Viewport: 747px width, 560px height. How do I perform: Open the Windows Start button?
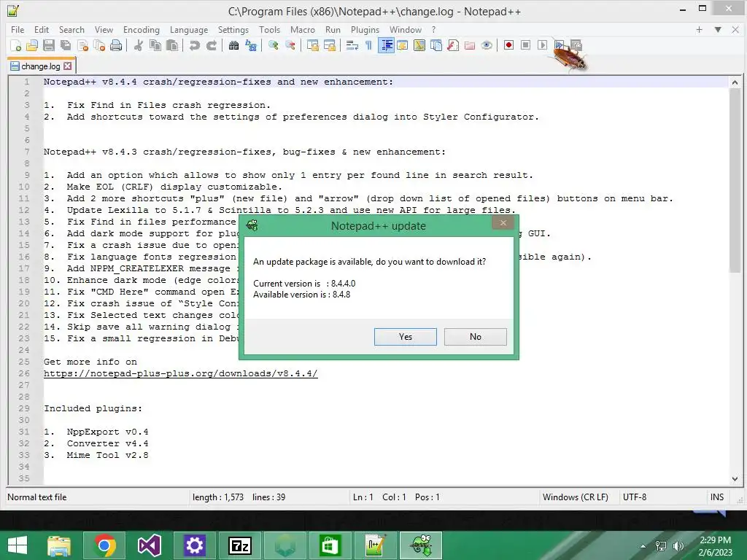pos(18,545)
